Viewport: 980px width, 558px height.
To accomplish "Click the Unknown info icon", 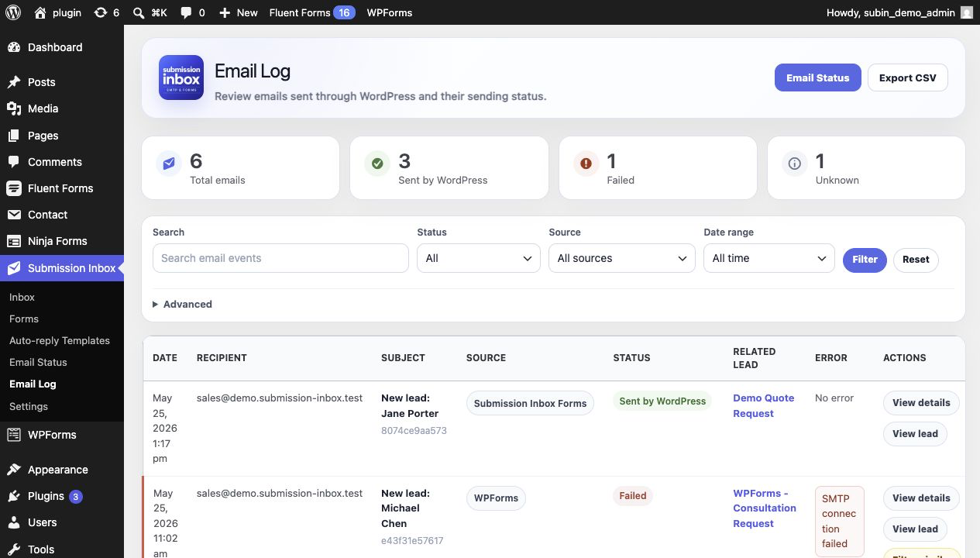I will point(794,164).
